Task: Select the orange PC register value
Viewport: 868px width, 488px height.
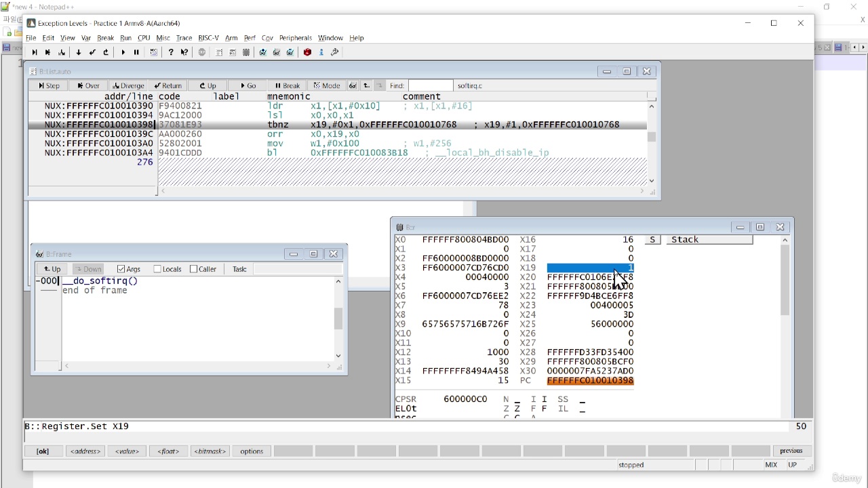Action: click(590, 380)
